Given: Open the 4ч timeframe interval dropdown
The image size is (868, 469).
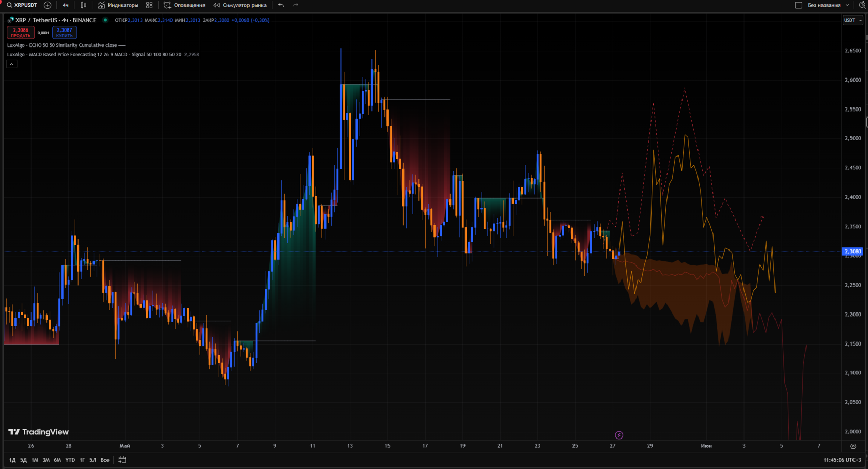Looking at the screenshot, I should pos(66,5).
